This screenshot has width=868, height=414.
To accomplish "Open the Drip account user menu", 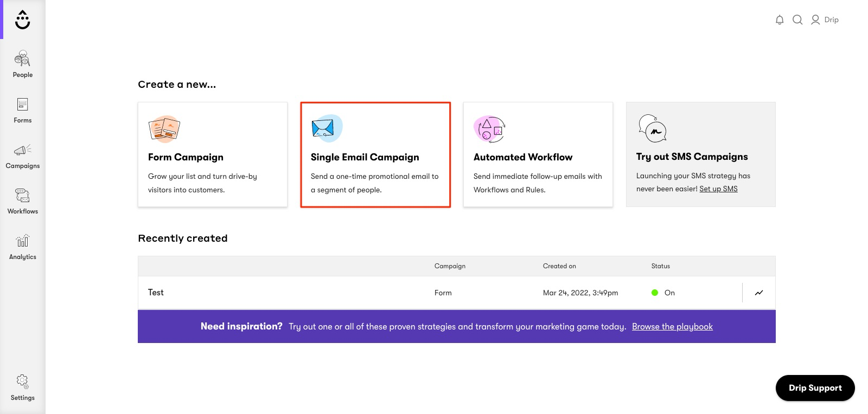I will click(825, 20).
